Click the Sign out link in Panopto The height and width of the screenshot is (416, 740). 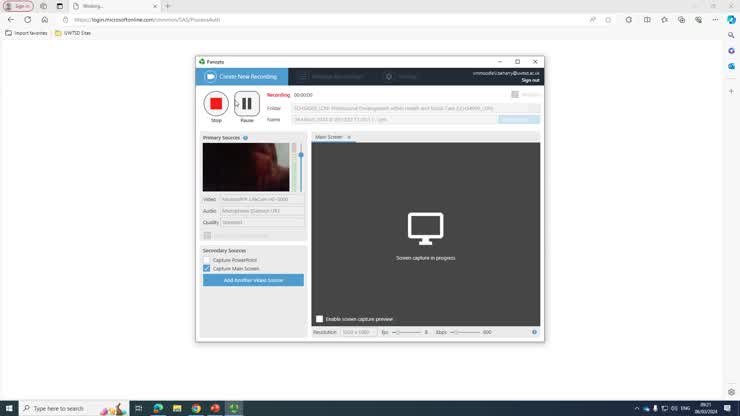pyautogui.click(x=530, y=80)
